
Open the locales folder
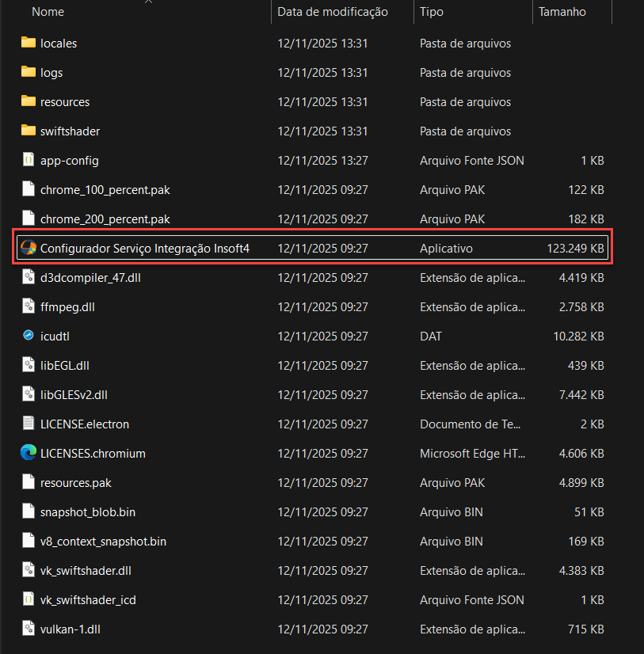pos(59,43)
